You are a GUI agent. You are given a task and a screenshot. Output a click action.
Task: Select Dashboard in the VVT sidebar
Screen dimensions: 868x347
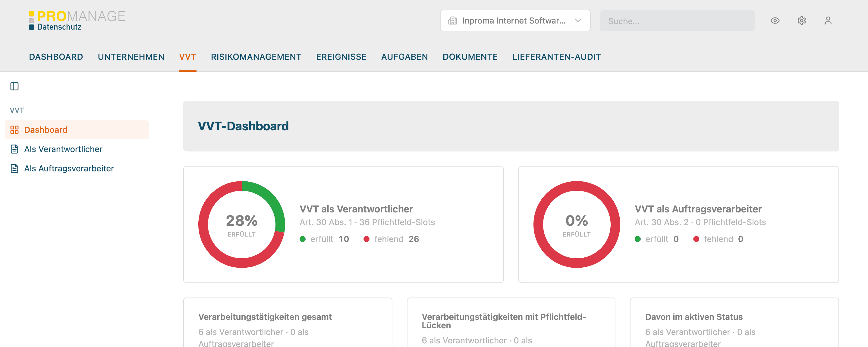77,130
